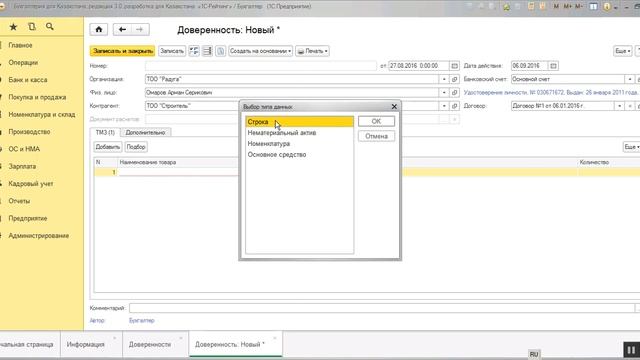Open the Банк и касса section

[x=28, y=80]
